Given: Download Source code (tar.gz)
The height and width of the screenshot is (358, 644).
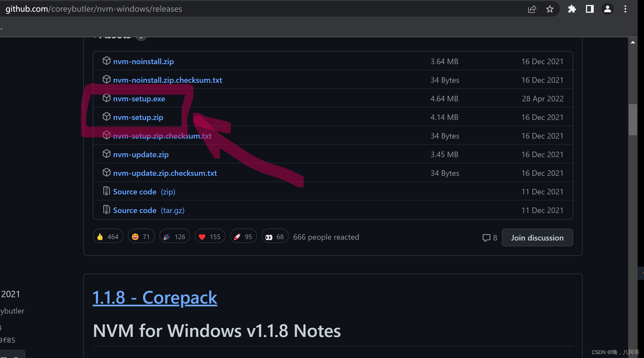Looking at the screenshot, I should click(149, 210).
